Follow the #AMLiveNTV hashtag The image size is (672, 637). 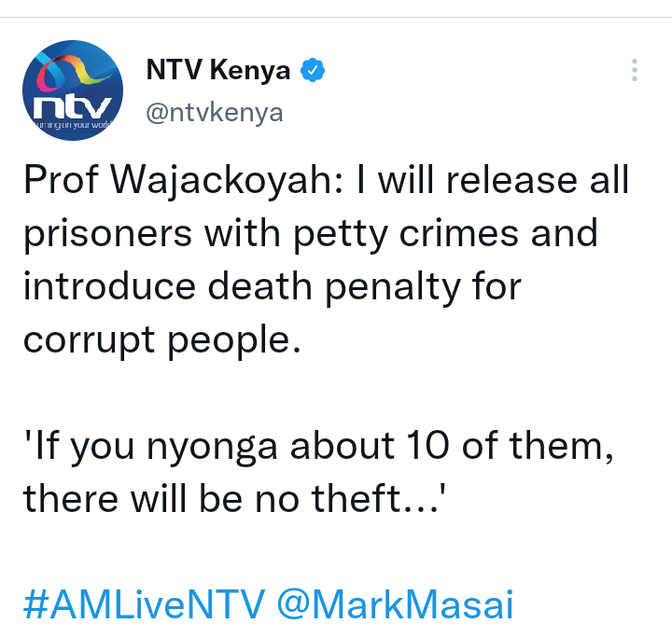point(145,604)
